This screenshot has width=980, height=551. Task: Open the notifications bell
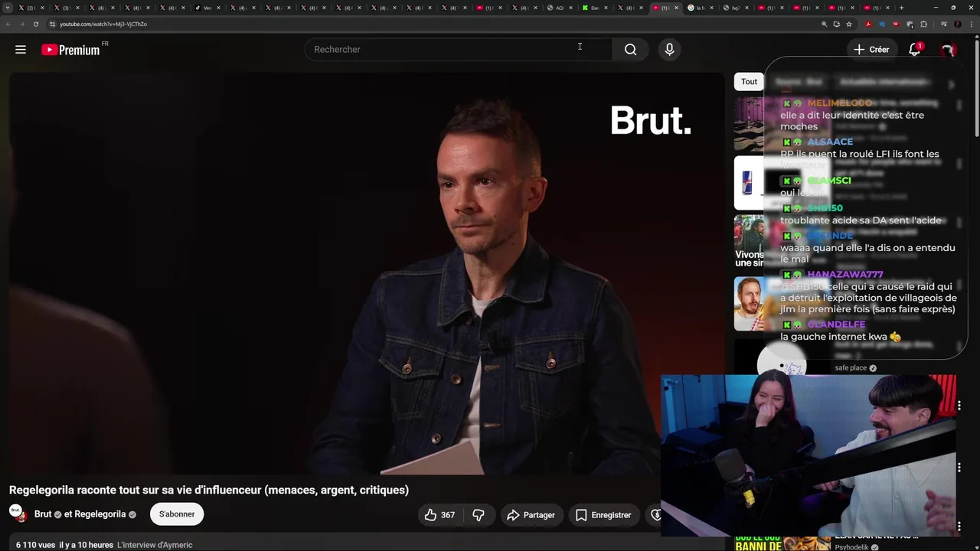click(x=914, y=50)
